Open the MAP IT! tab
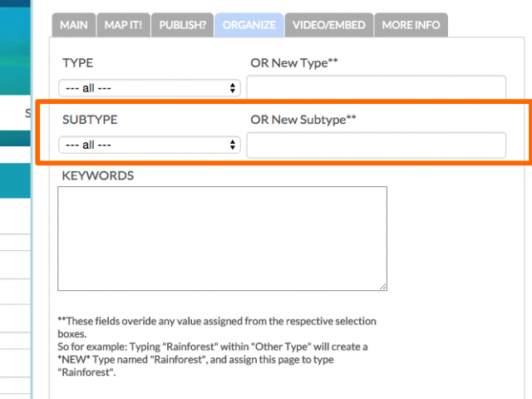532x399 pixels. coord(123,25)
